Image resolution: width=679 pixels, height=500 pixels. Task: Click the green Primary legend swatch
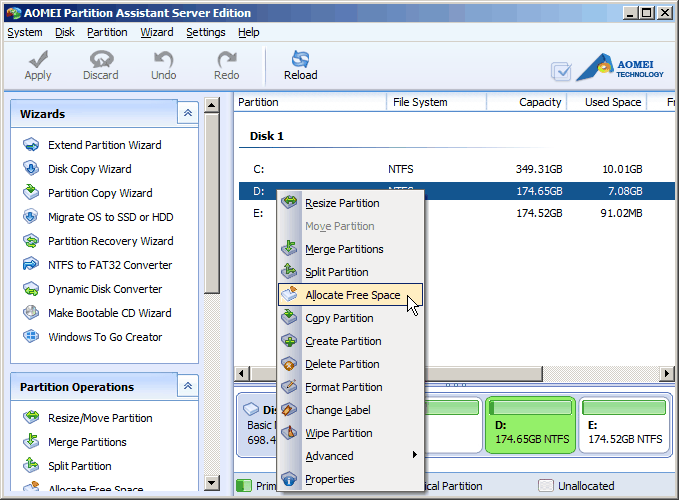[x=244, y=486]
